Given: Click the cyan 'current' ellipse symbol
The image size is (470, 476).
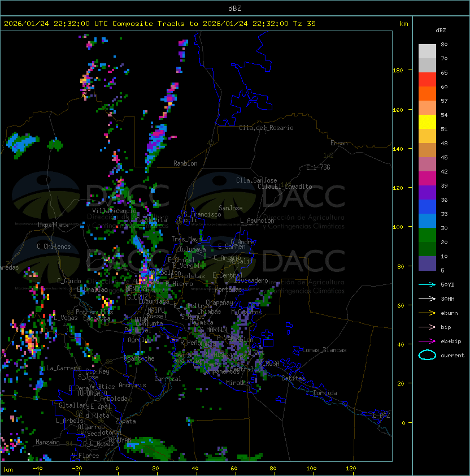Looking at the screenshot, I should pos(427,355).
